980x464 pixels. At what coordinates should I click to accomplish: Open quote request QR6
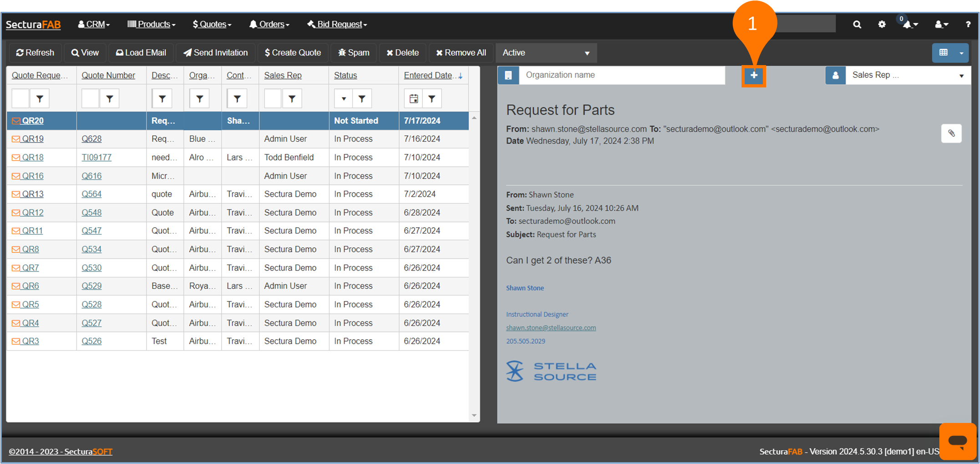tap(30, 286)
